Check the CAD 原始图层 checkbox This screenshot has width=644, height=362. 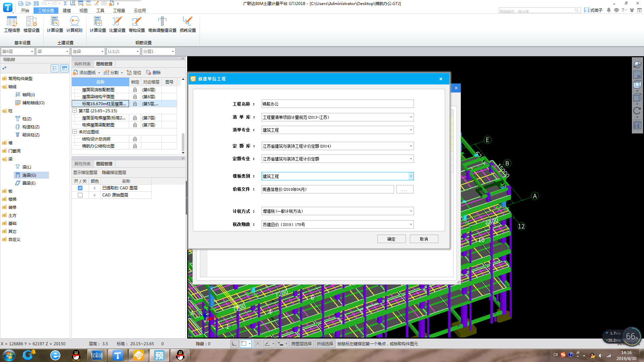point(80,195)
